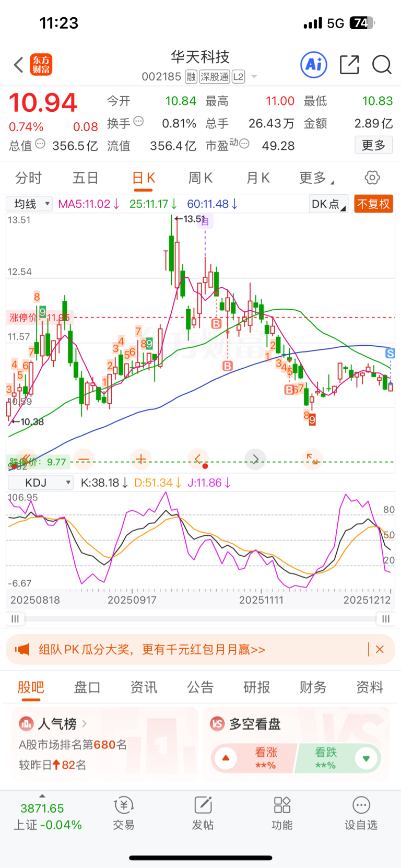
Task: Tap the 更多 quote details button
Action: 374,145
